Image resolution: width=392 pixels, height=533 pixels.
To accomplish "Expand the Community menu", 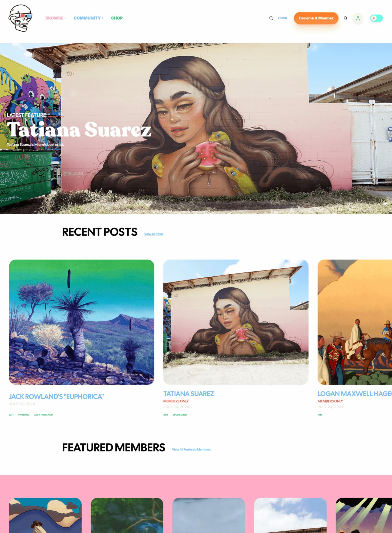I will [88, 18].
